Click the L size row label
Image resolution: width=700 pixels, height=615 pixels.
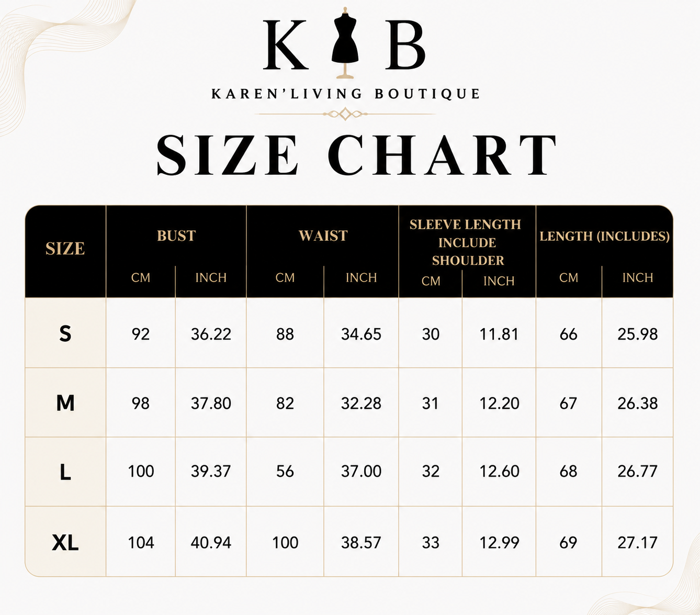pyautogui.click(x=65, y=472)
